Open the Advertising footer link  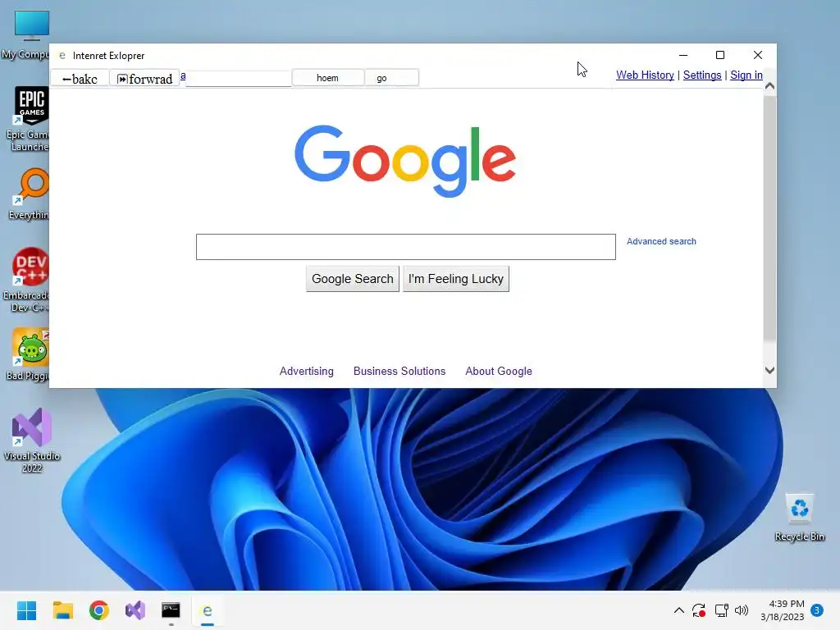pyautogui.click(x=307, y=372)
